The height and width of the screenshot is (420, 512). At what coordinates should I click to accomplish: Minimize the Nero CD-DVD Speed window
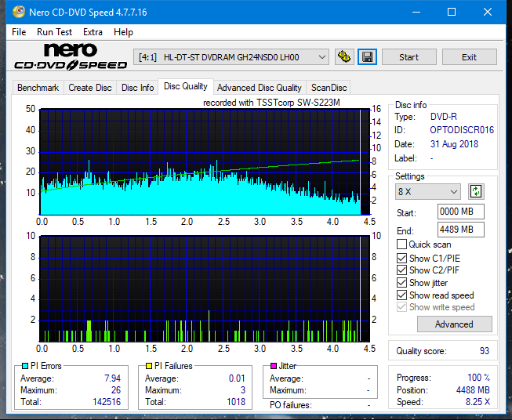coord(416,12)
